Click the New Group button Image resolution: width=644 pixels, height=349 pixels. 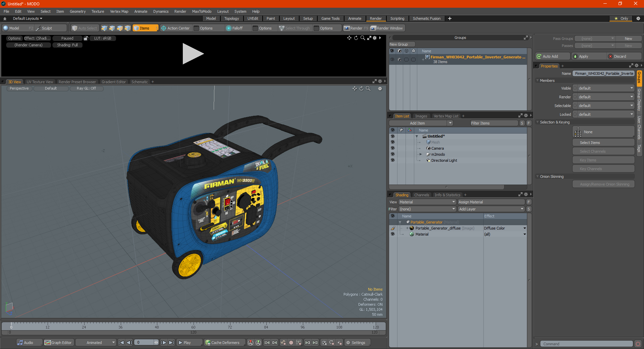(x=402, y=44)
